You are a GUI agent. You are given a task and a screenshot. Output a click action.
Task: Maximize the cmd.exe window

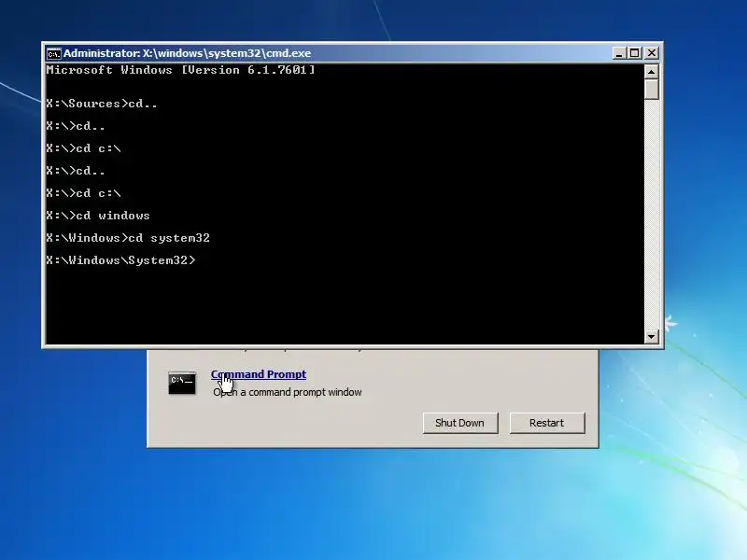coord(635,53)
